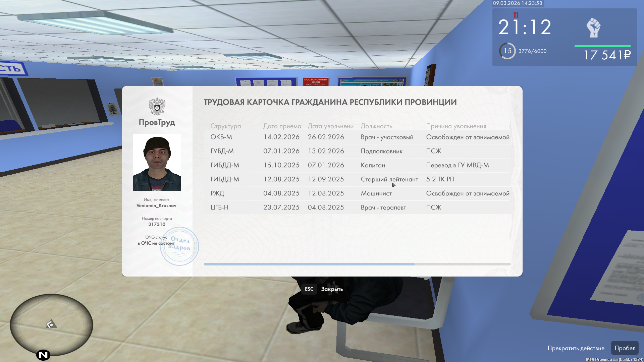Click the N compass marker on minimap
The image size is (644, 362).
[x=43, y=355]
